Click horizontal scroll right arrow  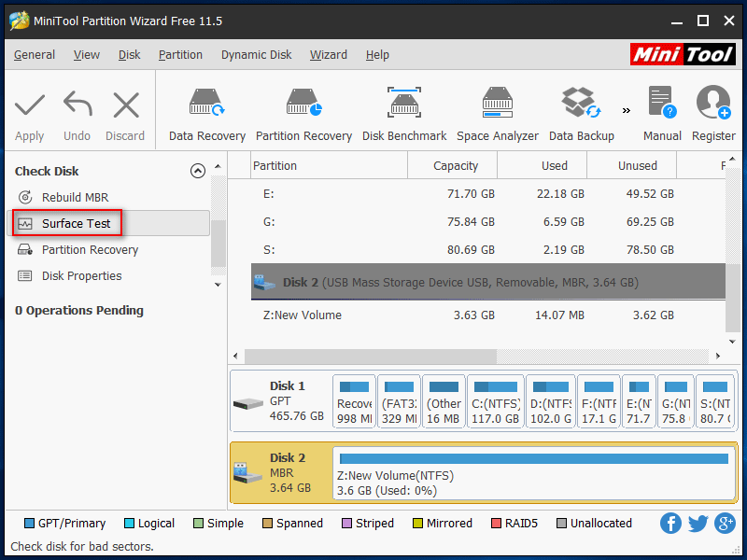coord(718,356)
